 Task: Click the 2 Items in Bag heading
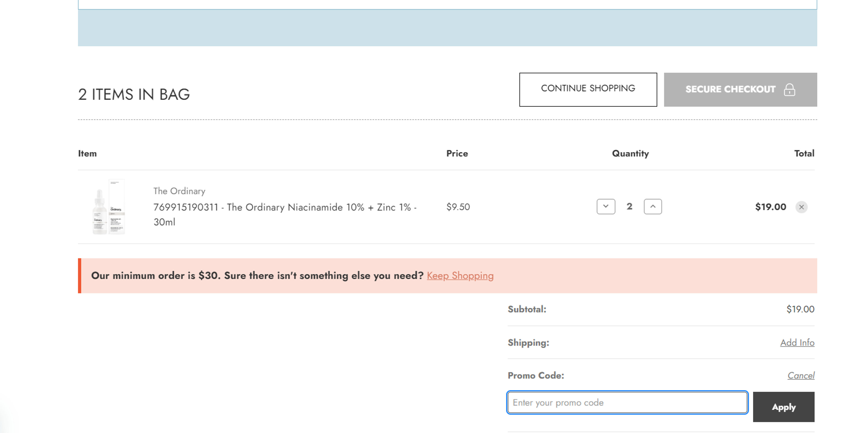[134, 94]
